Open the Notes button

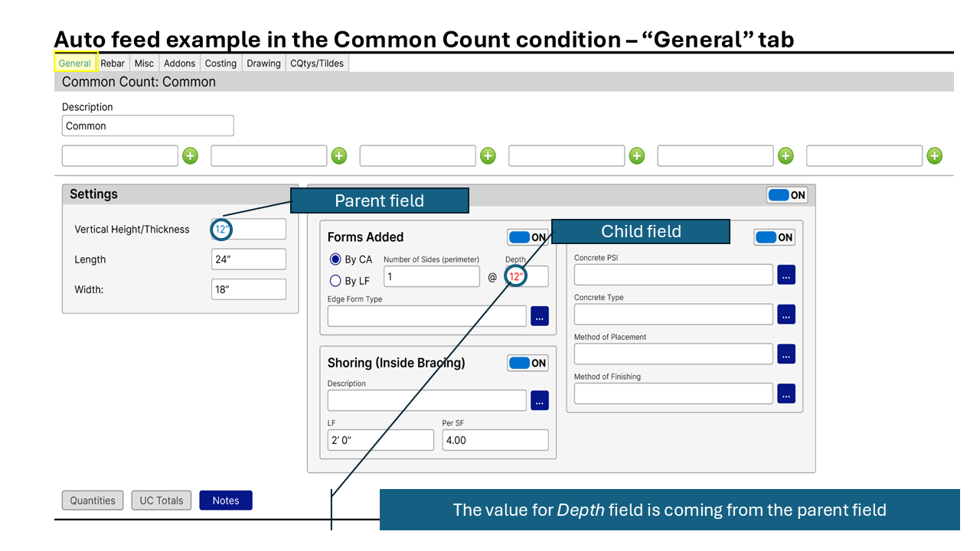(226, 500)
